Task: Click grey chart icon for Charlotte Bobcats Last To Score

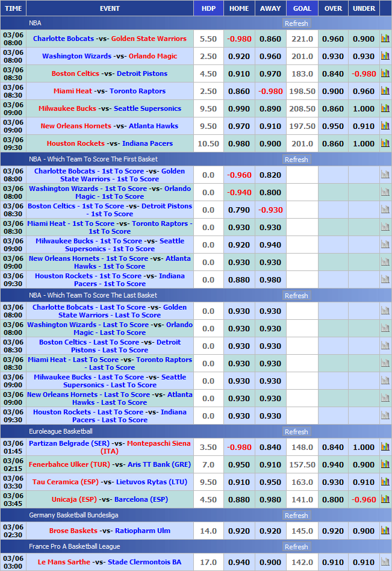Action: click(x=385, y=311)
